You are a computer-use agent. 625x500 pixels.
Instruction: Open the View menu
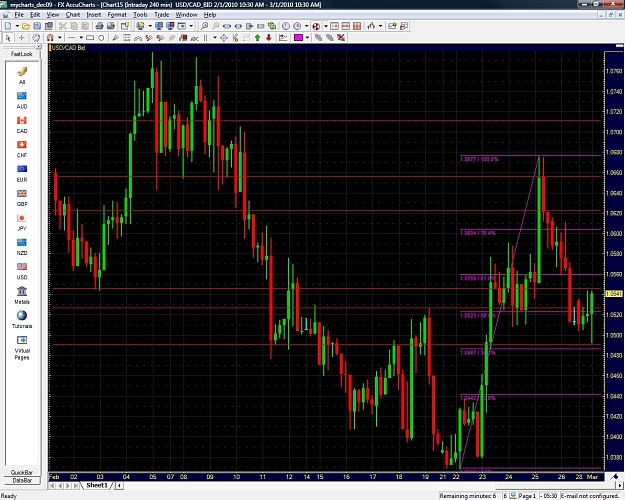pos(53,15)
